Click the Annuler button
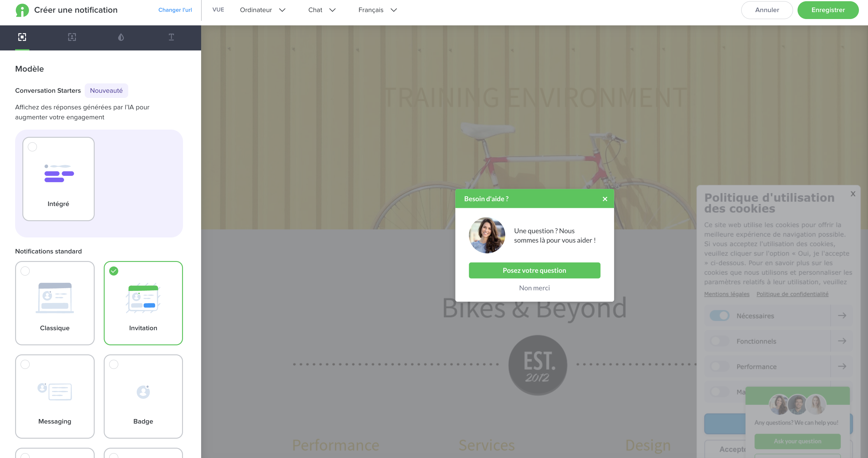Image resolution: width=868 pixels, height=458 pixels. point(767,10)
